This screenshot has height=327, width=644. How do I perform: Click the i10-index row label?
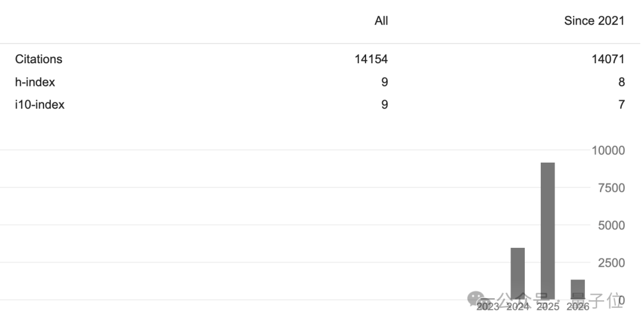pyautogui.click(x=40, y=105)
